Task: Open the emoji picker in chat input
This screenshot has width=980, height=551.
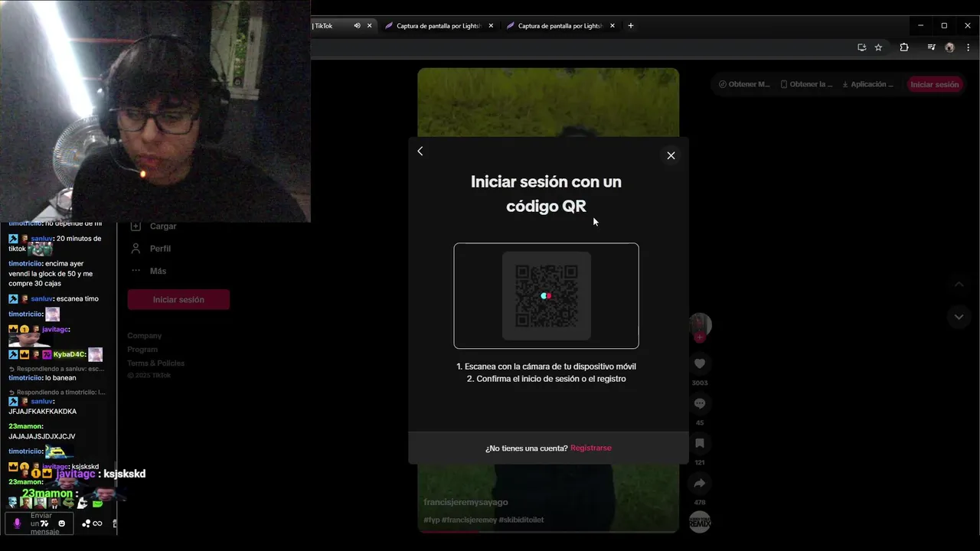Action: pyautogui.click(x=62, y=523)
